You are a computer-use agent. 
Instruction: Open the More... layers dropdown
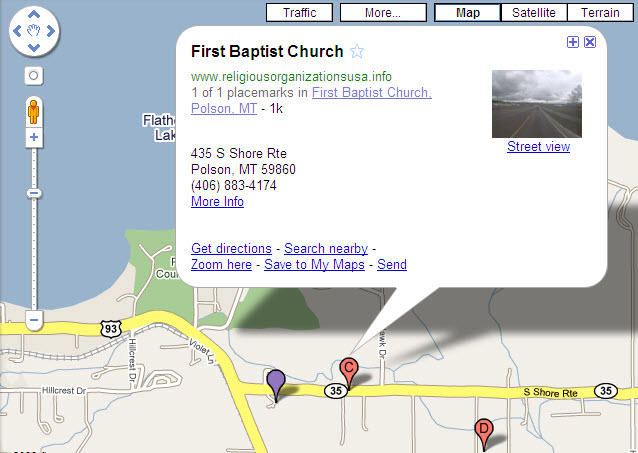pos(383,13)
